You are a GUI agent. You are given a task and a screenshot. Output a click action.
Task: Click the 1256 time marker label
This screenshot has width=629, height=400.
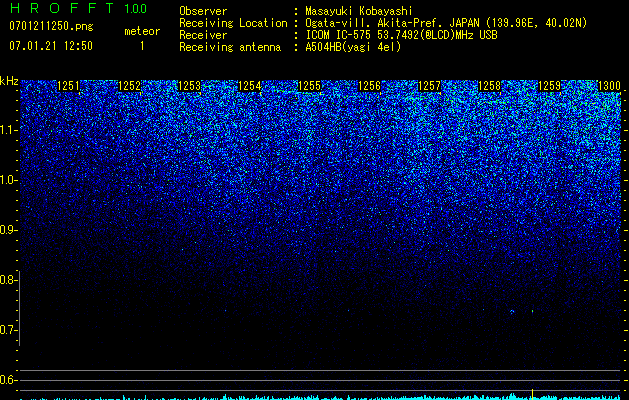pyautogui.click(x=369, y=86)
